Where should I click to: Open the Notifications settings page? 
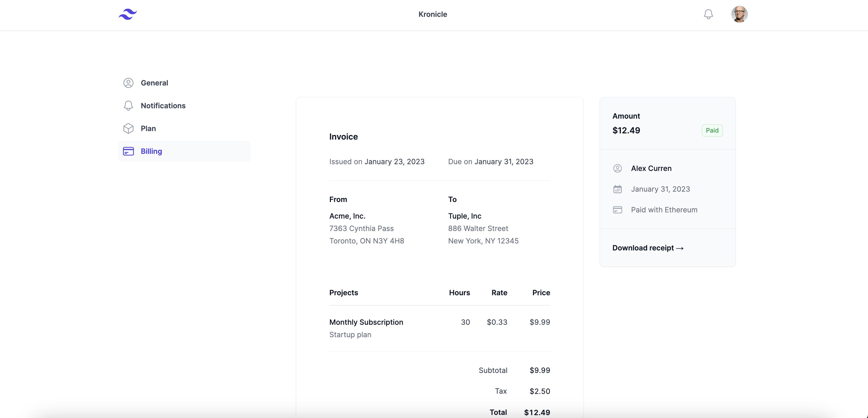(163, 105)
